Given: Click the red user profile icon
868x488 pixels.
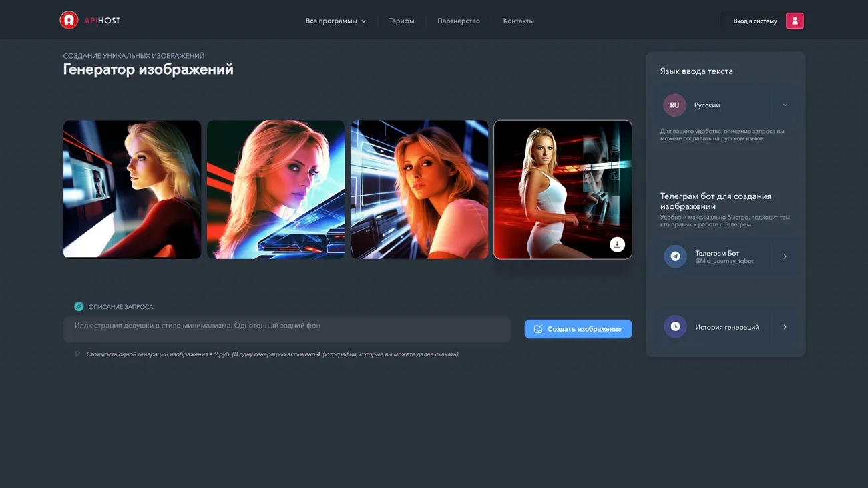Looking at the screenshot, I should [x=795, y=21].
